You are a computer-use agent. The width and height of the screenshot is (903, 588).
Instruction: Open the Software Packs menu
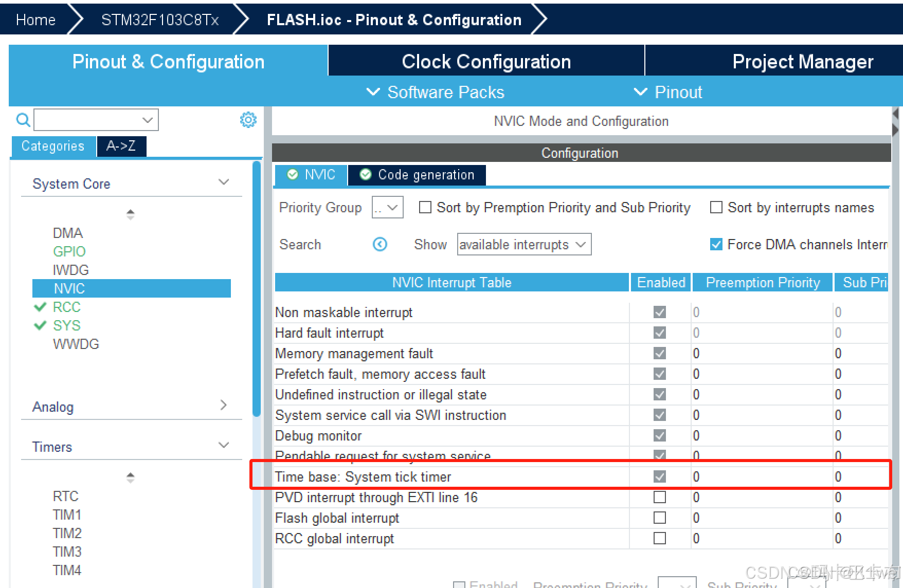tap(436, 92)
